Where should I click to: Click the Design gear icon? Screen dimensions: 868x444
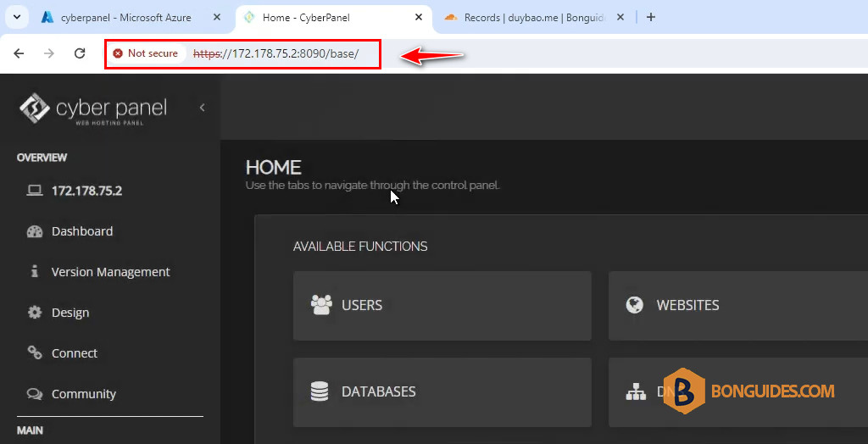pyautogui.click(x=34, y=313)
